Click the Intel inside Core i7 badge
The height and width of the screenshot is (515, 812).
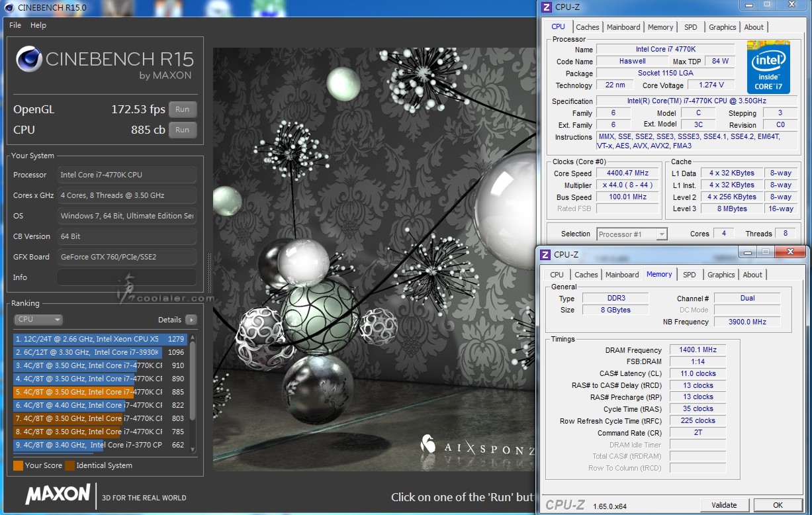(768, 67)
